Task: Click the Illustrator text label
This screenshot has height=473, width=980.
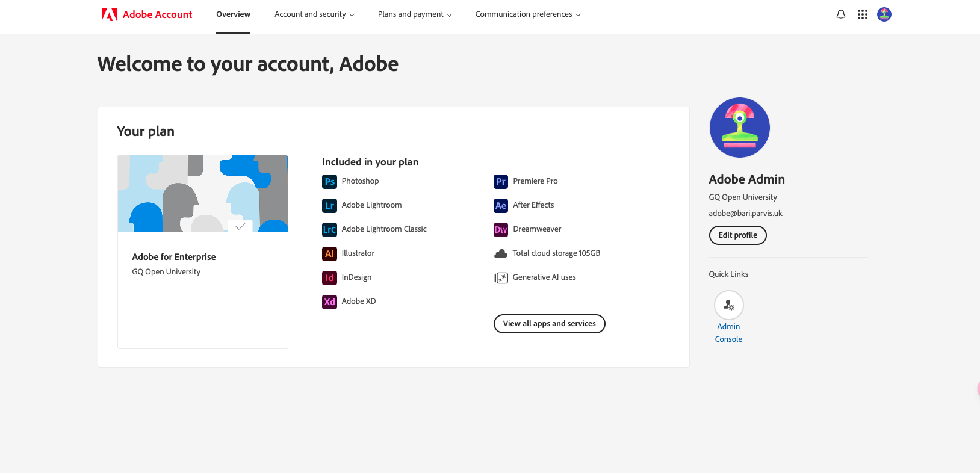Action: (358, 253)
